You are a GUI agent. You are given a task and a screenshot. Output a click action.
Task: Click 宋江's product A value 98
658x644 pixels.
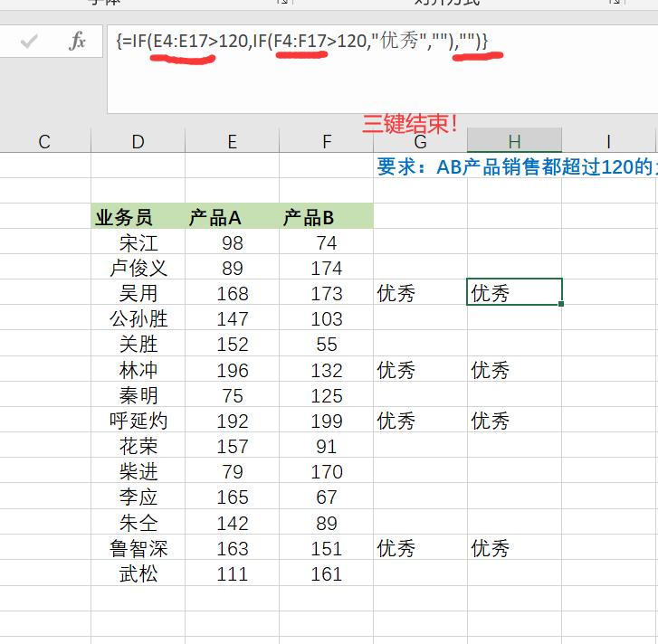[x=232, y=242]
